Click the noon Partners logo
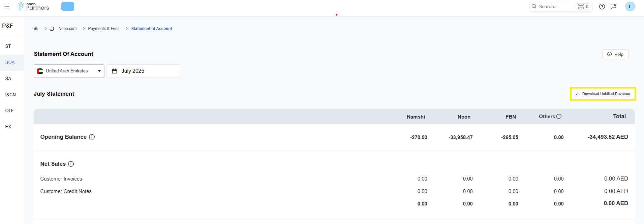 point(33,6)
